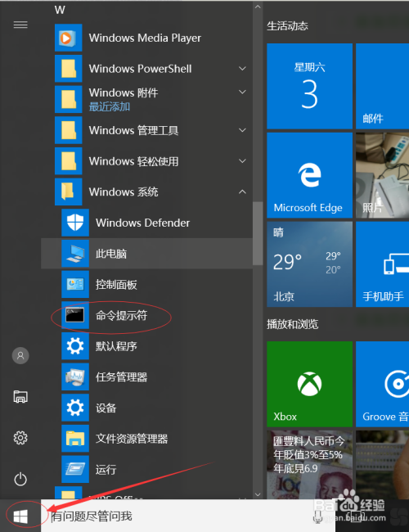Expand Windows 管理工具 chevron

click(242, 130)
